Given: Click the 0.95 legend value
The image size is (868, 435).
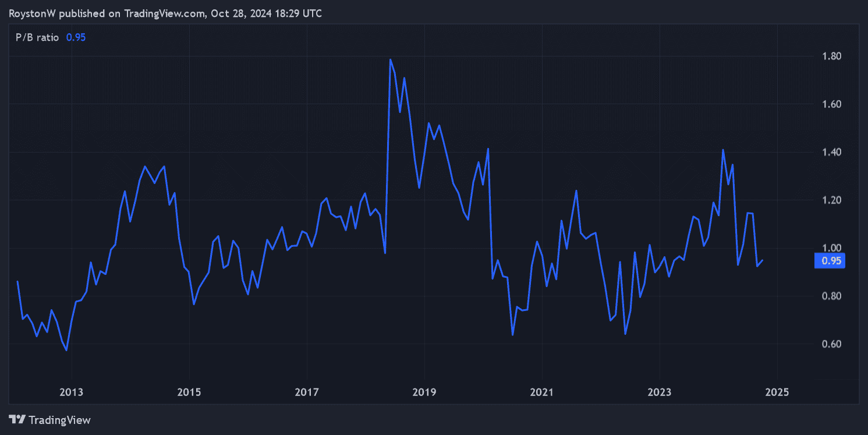Looking at the screenshot, I should point(76,37).
